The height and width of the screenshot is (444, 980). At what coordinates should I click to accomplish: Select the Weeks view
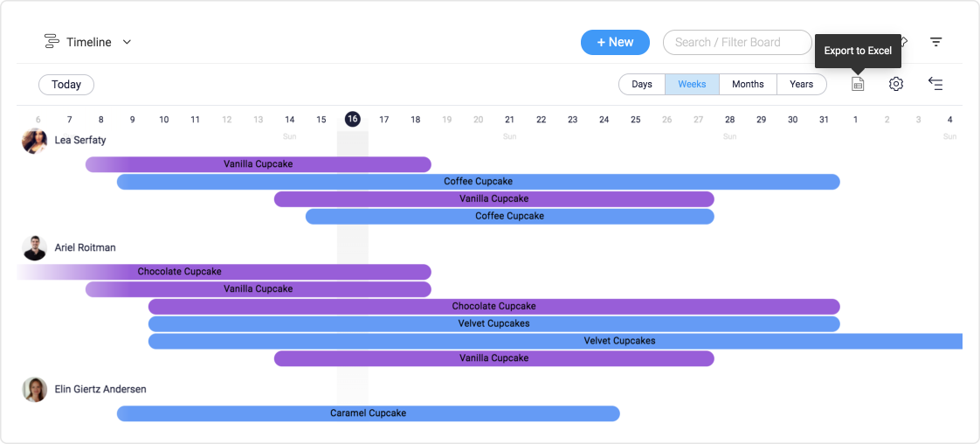click(692, 85)
